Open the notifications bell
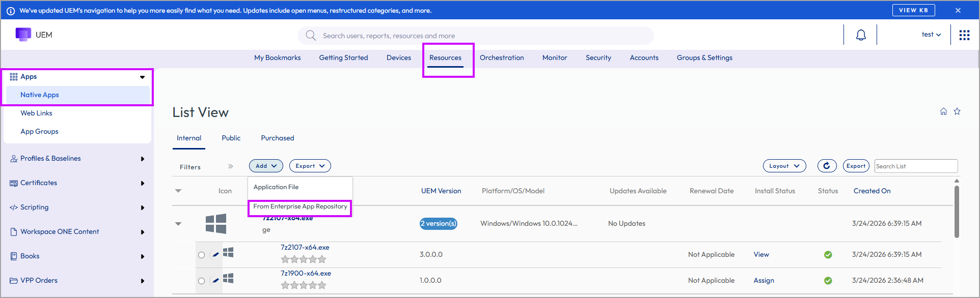The image size is (980, 298). [x=861, y=35]
